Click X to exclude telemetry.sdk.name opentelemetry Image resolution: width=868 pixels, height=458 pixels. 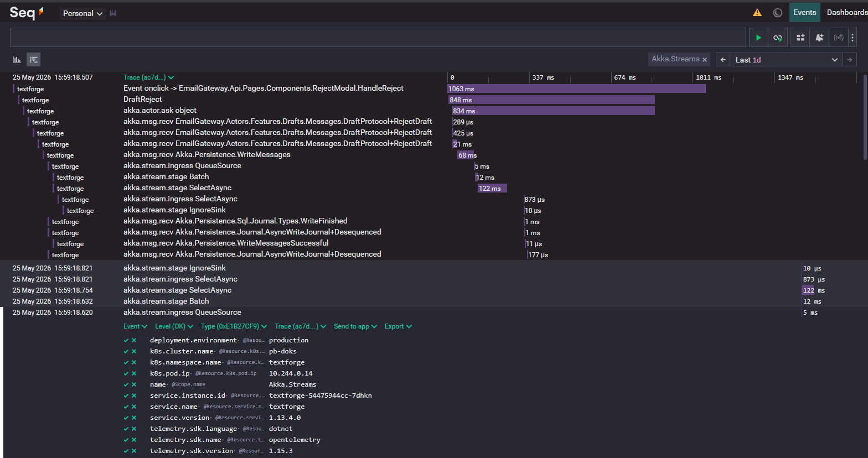(134, 440)
